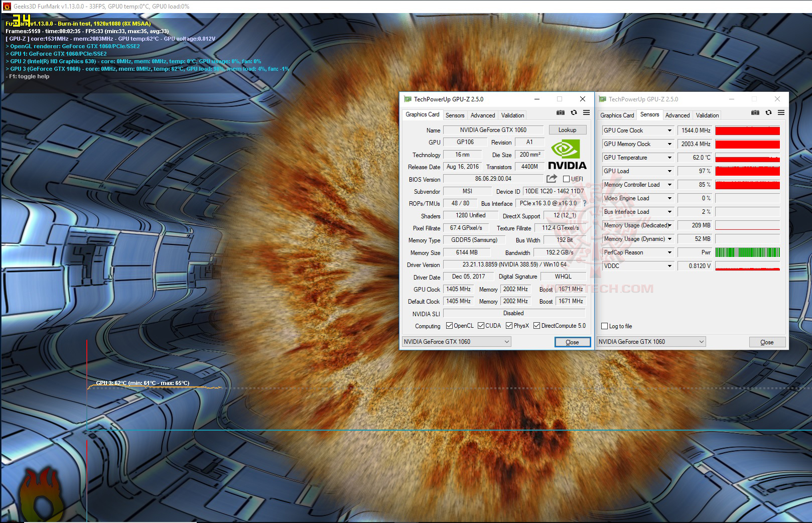812x523 pixels.
Task: Open the GPU Memory Clock sensor dropdown
Action: tap(669, 144)
